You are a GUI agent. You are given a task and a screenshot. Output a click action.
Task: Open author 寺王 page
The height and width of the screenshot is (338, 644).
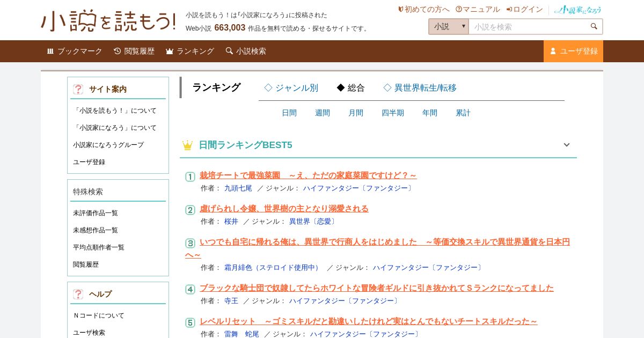[231, 301]
